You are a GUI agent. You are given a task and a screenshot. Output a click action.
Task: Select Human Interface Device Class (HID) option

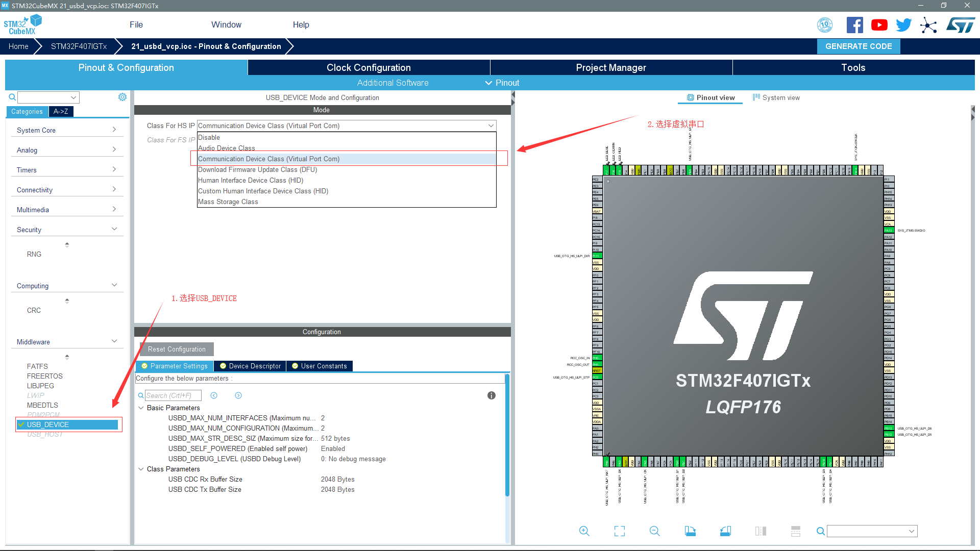(347, 180)
